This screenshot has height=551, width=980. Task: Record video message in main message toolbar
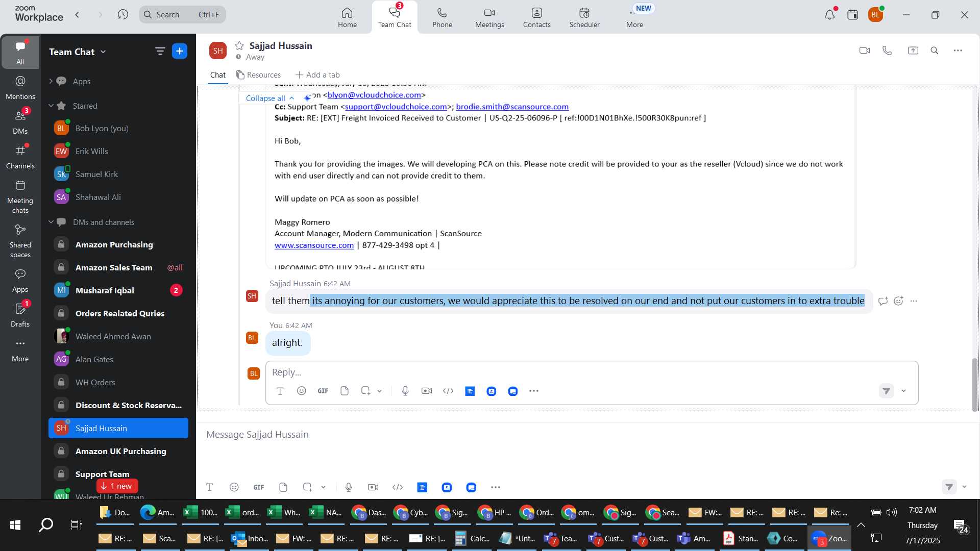pyautogui.click(x=373, y=487)
